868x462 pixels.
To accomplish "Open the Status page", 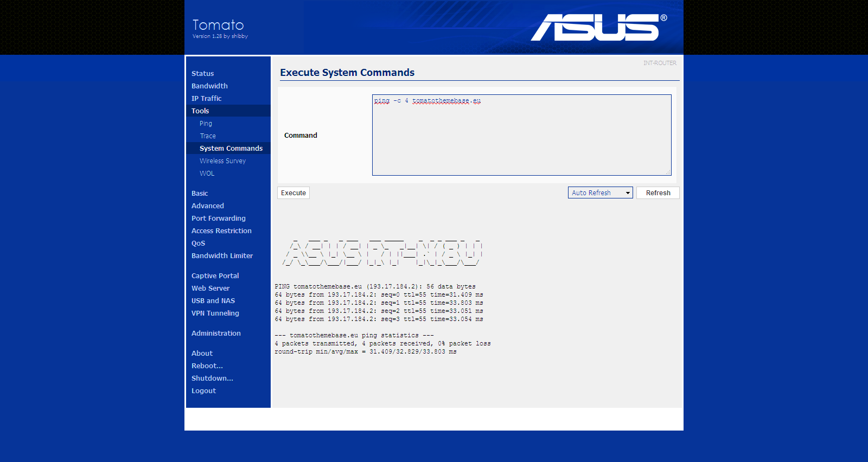I will pos(202,73).
